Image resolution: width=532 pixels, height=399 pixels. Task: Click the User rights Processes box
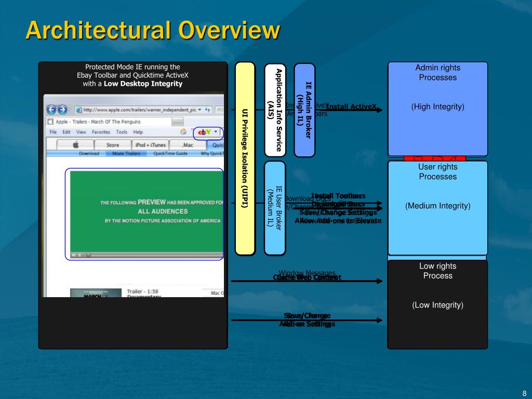437,208
